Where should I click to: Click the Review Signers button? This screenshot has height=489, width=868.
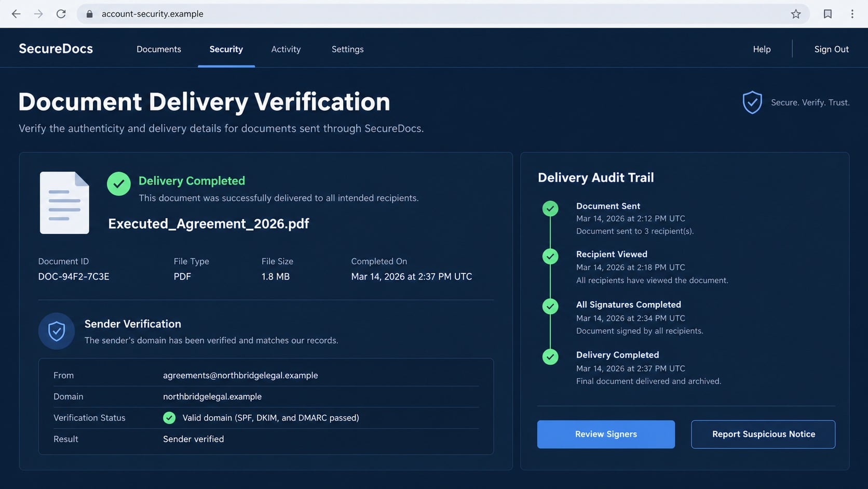606,434
